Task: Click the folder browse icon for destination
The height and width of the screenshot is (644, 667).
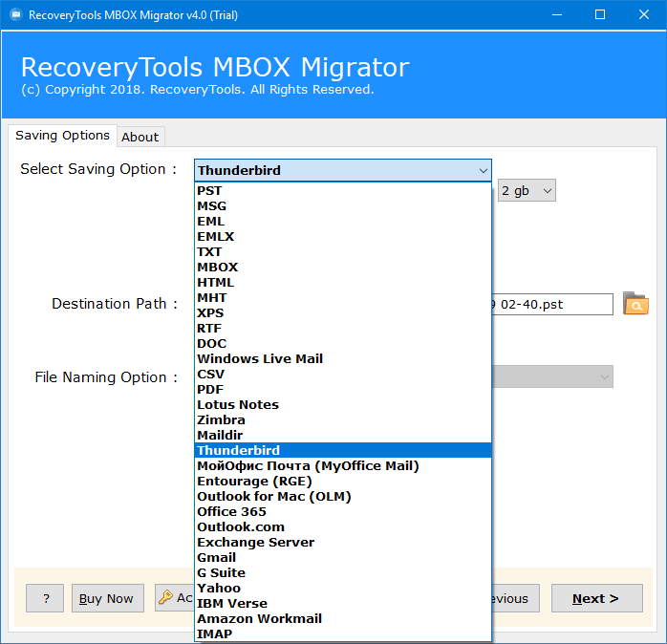Action: click(635, 304)
